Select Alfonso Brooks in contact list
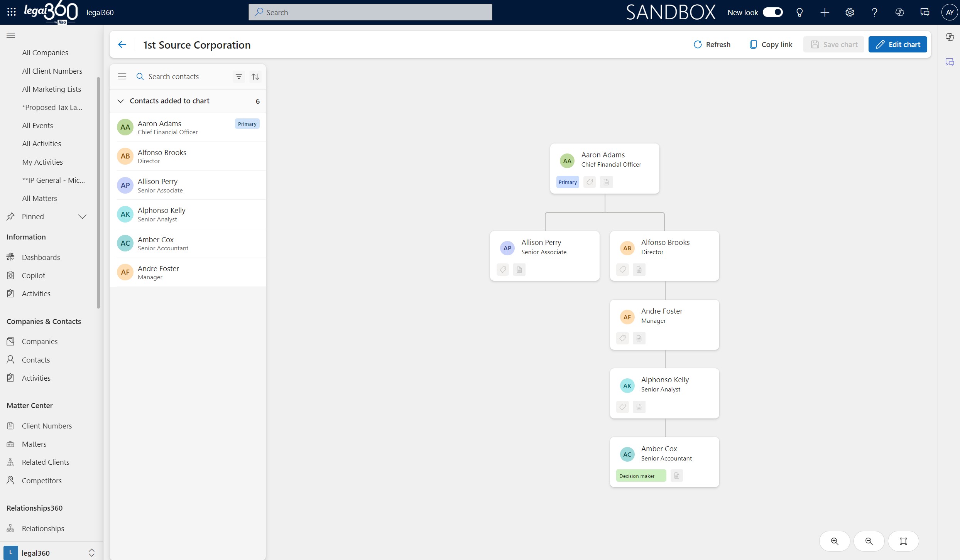Viewport: 960px width, 560px height. coord(188,156)
